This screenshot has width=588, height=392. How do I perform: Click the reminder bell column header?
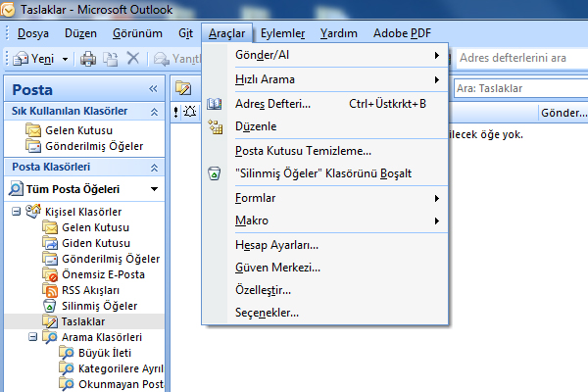190,112
